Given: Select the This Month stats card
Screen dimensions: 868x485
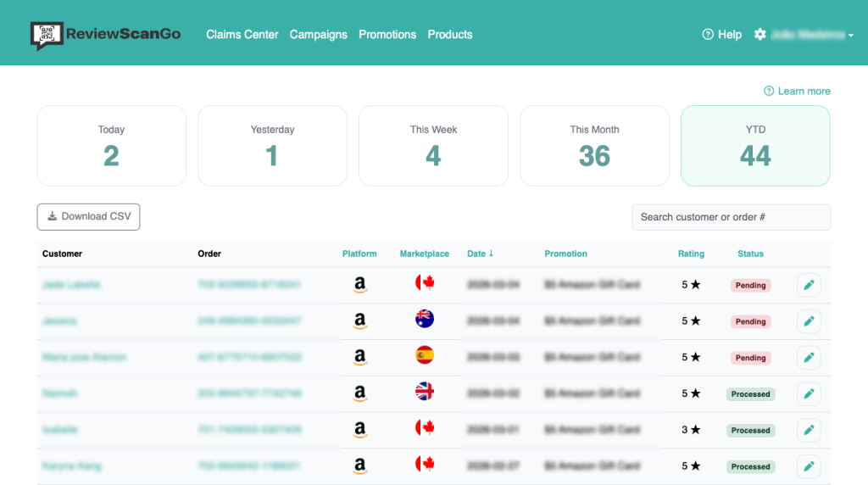Looking at the screenshot, I should pyautogui.click(x=594, y=146).
